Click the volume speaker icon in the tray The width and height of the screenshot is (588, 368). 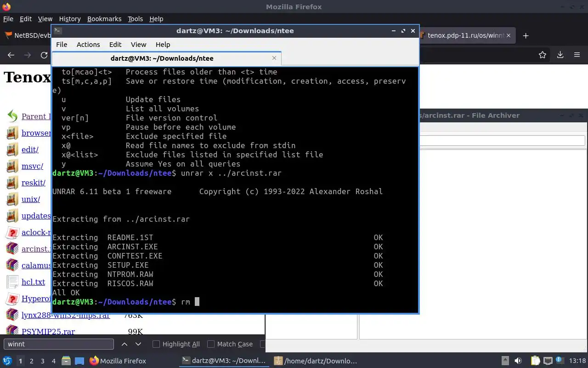(518, 361)
